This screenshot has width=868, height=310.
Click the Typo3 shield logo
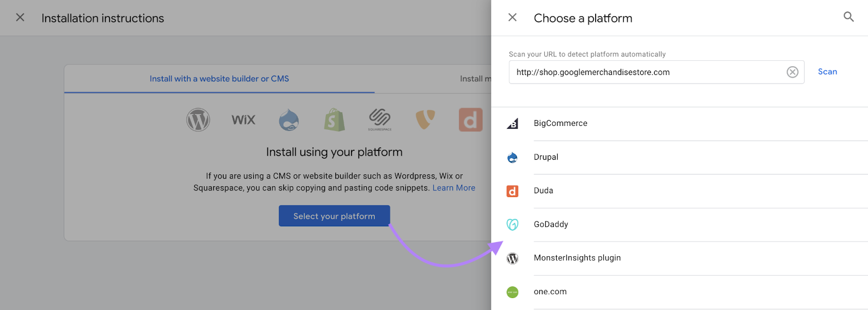click(425, 119)
